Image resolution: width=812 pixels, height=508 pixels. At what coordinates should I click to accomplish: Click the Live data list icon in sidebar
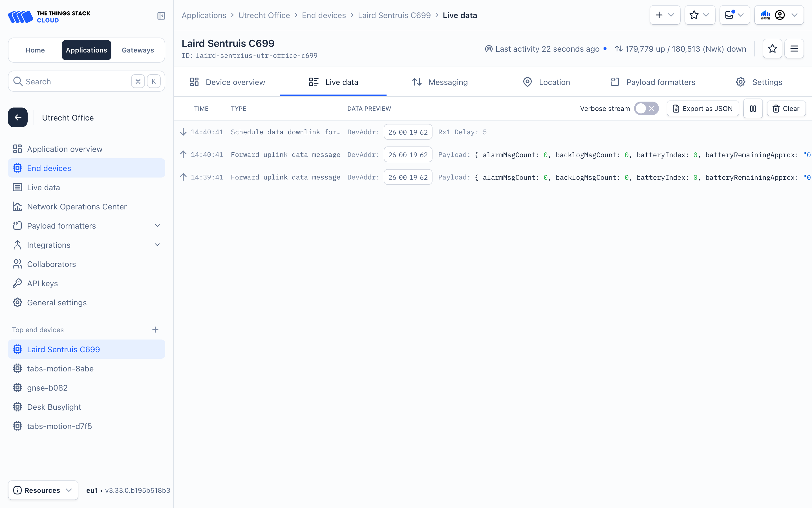[17, 187]
